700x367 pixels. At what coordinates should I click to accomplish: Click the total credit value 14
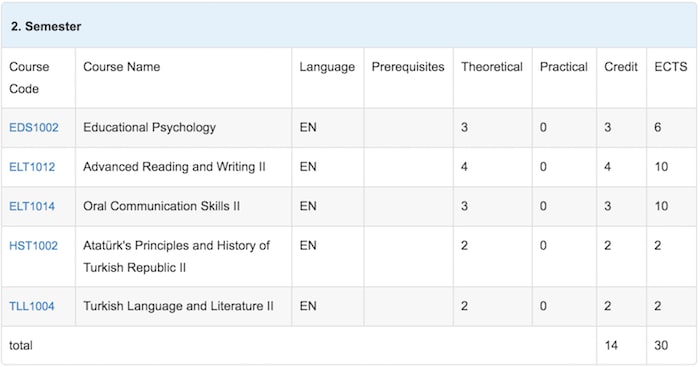coord(611,346)
